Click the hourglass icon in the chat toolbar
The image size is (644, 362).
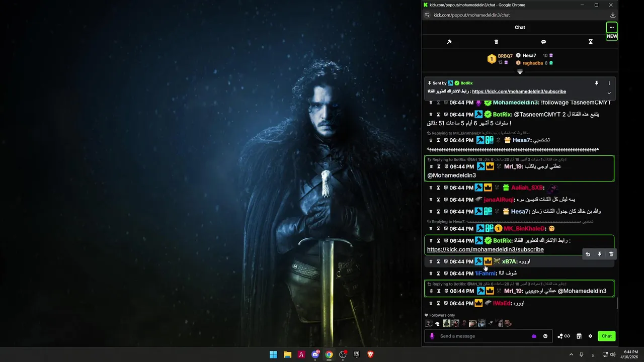click(591, 42)
